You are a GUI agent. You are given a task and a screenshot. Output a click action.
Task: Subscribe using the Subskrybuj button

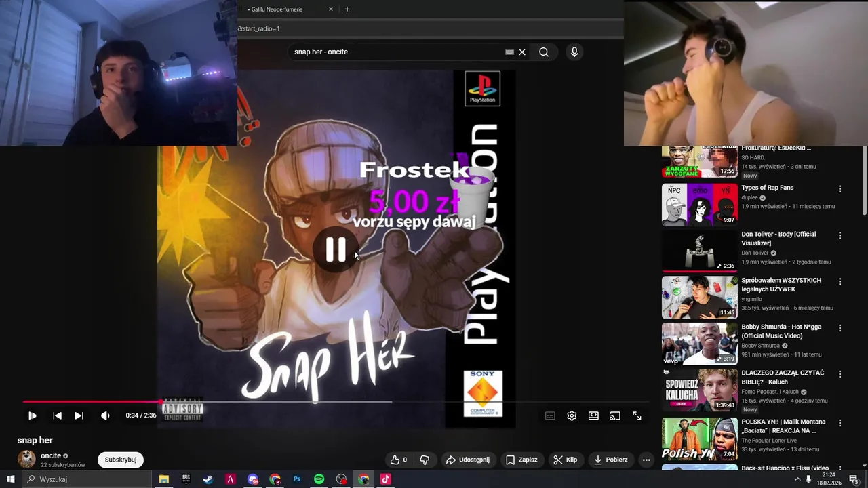click(121, 460)
